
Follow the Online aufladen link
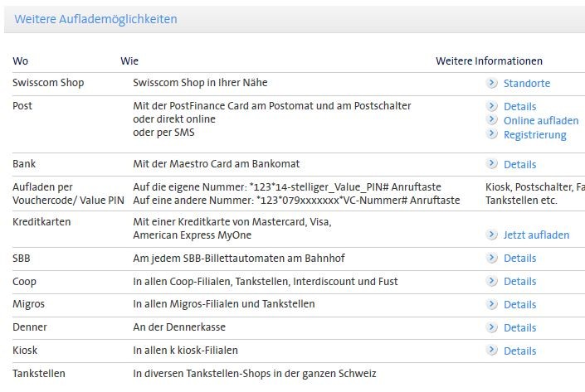point(541,121)
